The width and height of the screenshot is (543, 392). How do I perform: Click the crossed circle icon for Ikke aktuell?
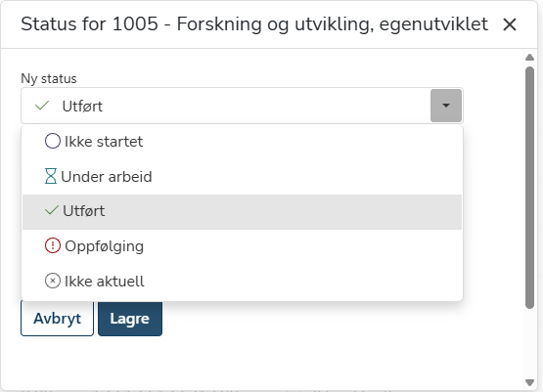[53, 281]
